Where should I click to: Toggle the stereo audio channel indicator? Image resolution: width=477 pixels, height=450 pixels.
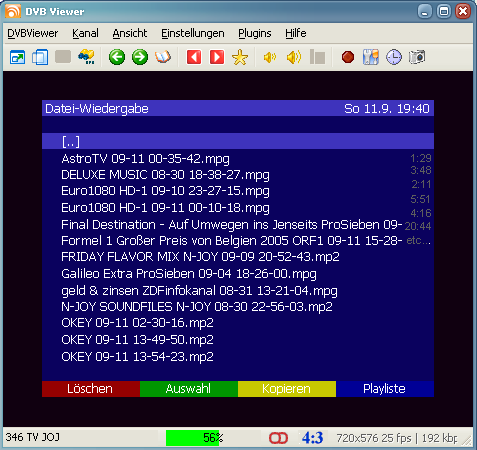click(x=278, y=438)
